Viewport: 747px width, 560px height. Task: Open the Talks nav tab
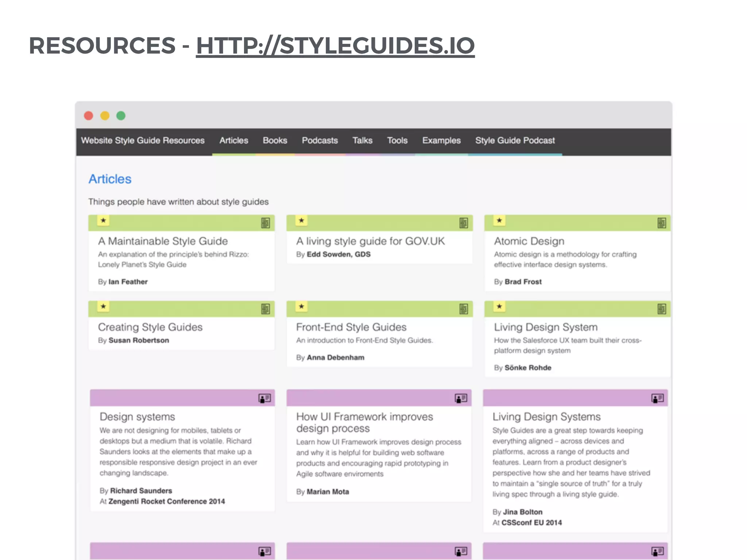[x=362, y=141]
